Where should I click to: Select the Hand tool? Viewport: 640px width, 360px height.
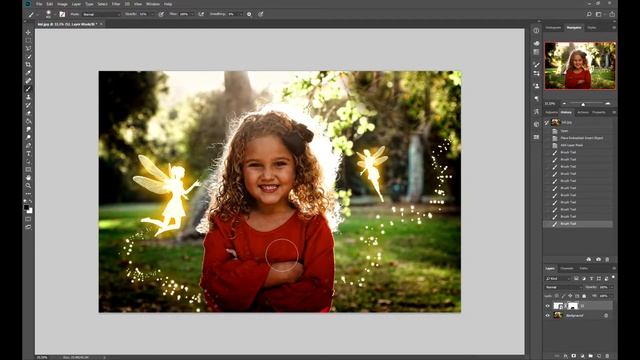click(28, 178)
